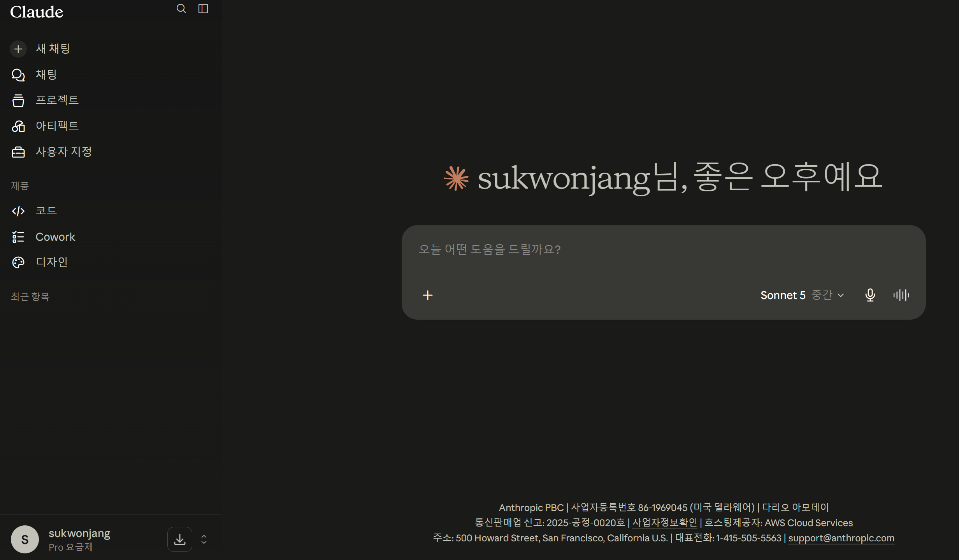959x560 pixels.
Task: Click the orange Claude starburst logo
Action: [x=456, y=178]
